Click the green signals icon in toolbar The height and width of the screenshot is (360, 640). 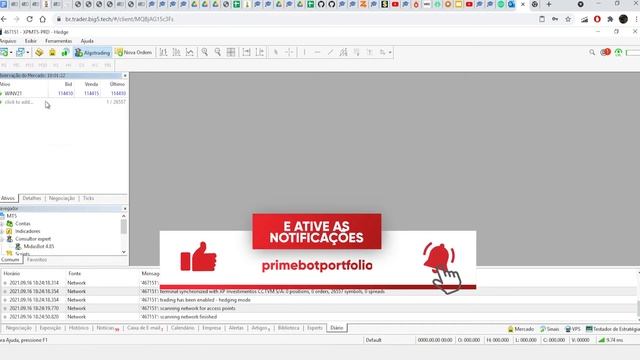click(x=65, y=52)
